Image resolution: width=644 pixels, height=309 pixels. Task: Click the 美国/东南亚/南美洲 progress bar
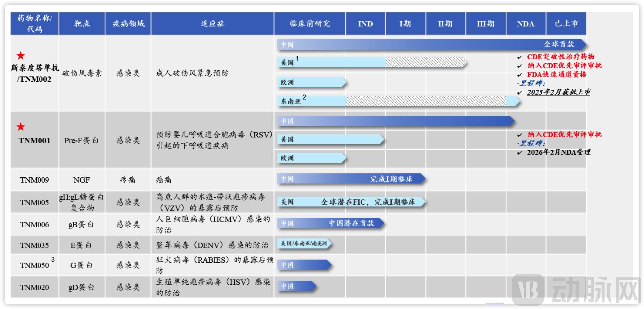point(304,243)
